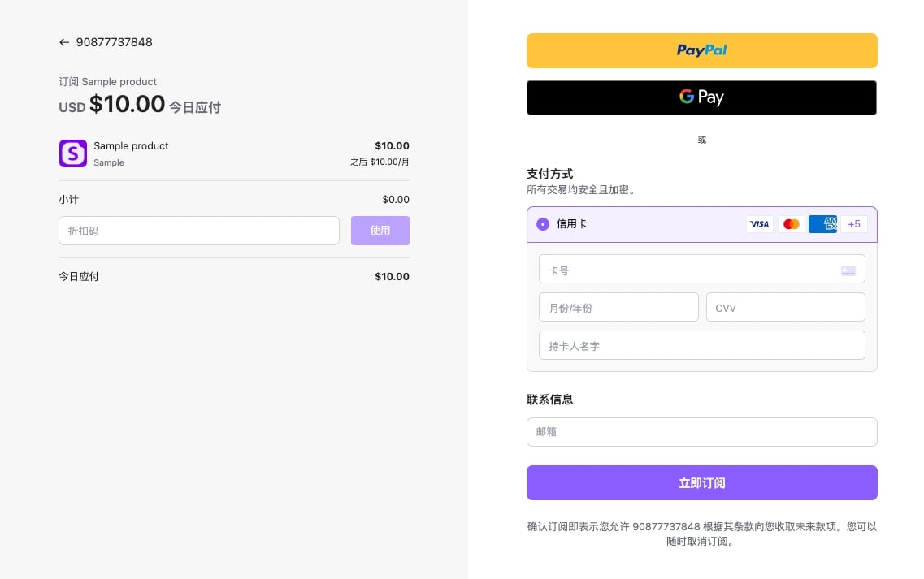Focus the 月份/年份 expiry field
The width and height of the screenshot is (924, 579).
(618, 307)
